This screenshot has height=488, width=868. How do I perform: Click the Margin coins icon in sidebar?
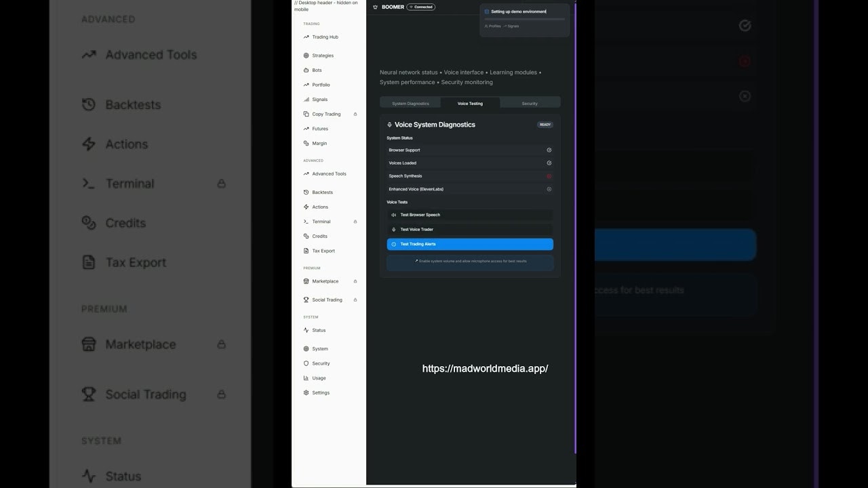(306, 144)
